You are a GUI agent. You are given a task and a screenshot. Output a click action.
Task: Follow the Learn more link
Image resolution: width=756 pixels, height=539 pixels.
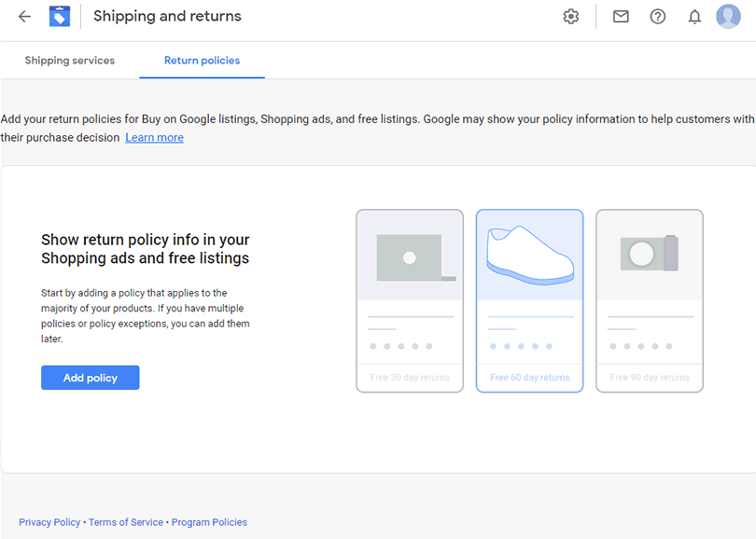pos(154,137)
